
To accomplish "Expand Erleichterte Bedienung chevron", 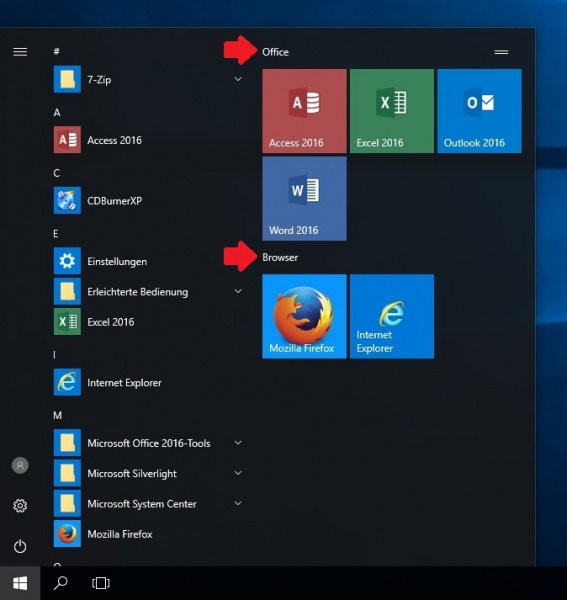I will click(x=238, y=291).
